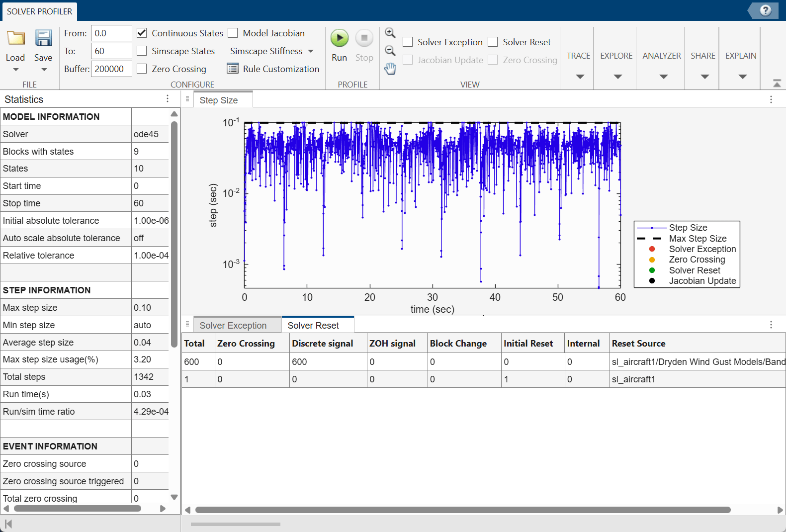Viewport: 786px width, 532px height.
Task: Click the Initial Reset column header
Action: point(532,343)
